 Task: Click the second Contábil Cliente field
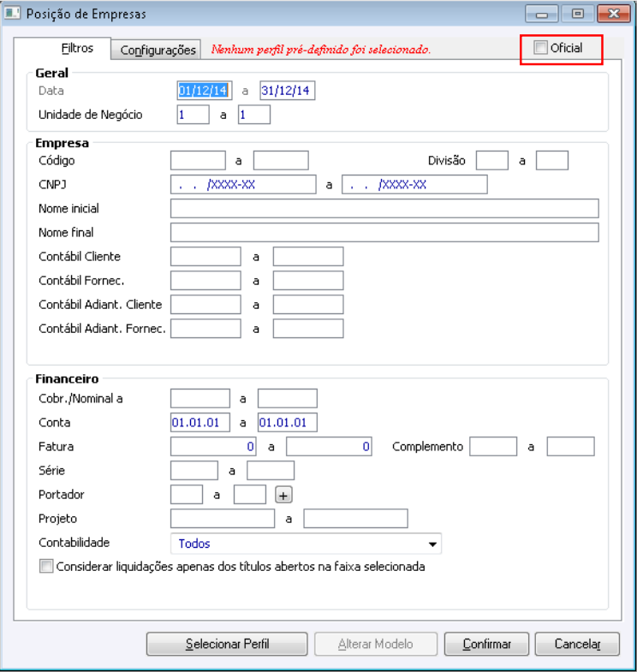click(308, 256)
